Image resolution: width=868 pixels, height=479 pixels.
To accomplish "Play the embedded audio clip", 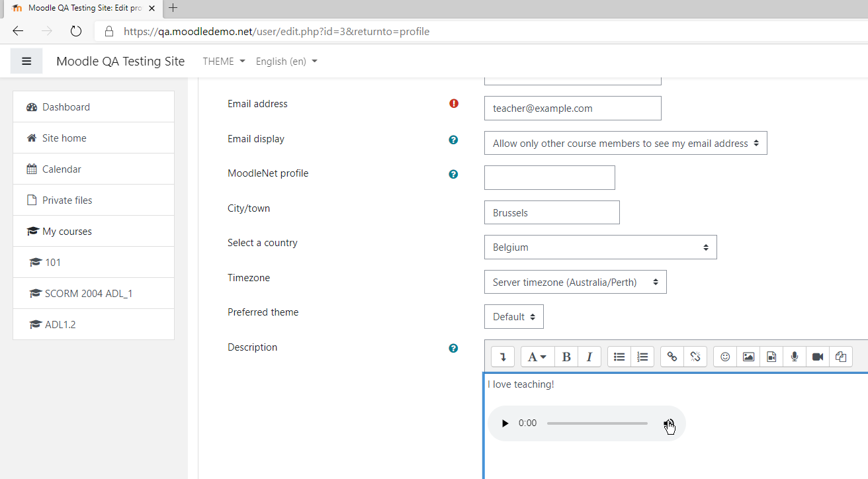I will pos(505,423).
